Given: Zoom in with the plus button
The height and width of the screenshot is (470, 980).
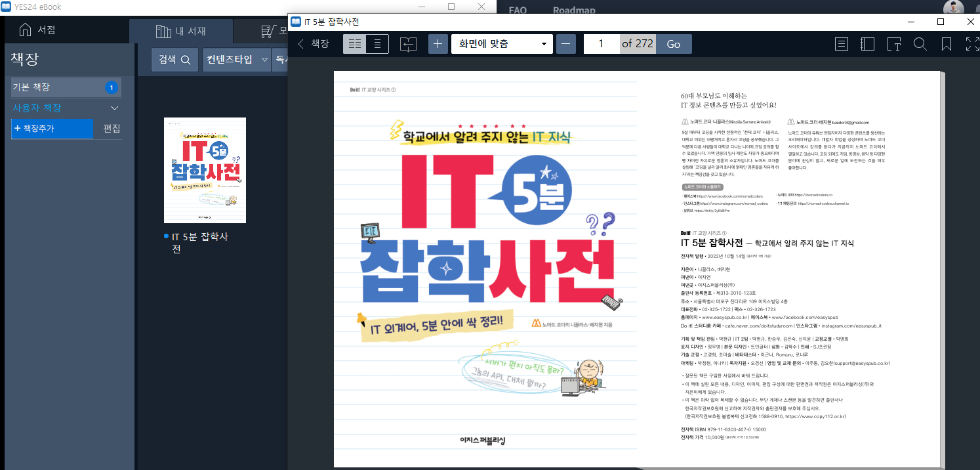Looking at the screenshot, I should click(438, 44).
